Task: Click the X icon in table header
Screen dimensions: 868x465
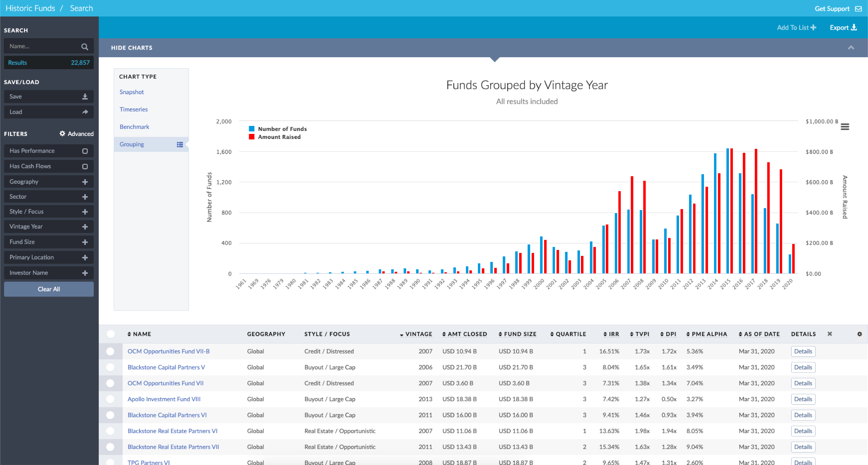Action: pyautogui.click(x=830, y=334)
